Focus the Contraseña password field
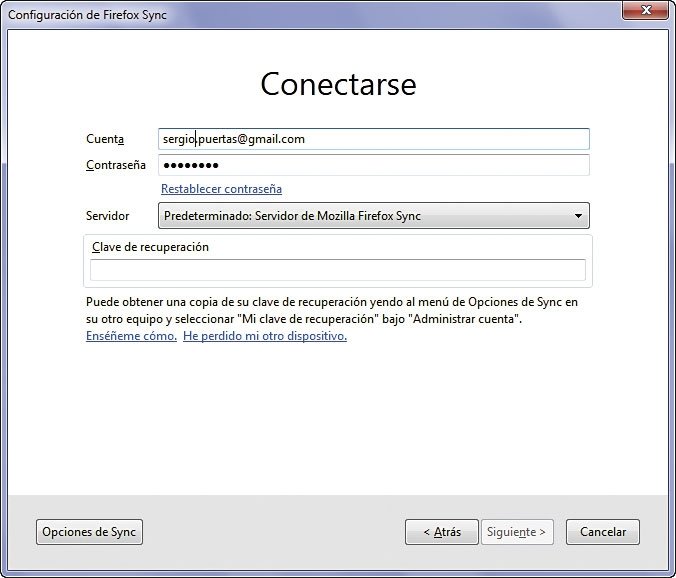Viewport: 676px width, 578px height. [x=374, y=165]
